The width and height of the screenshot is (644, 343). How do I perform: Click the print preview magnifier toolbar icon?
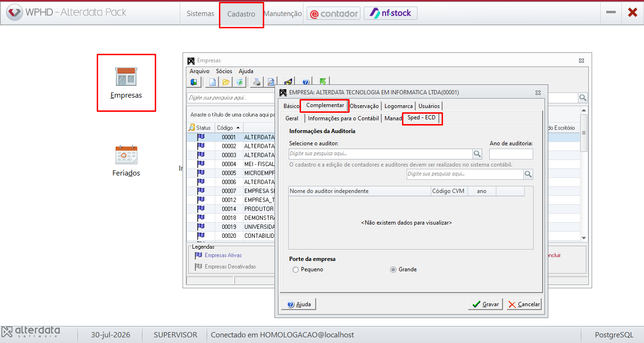(x=270, y=82)
